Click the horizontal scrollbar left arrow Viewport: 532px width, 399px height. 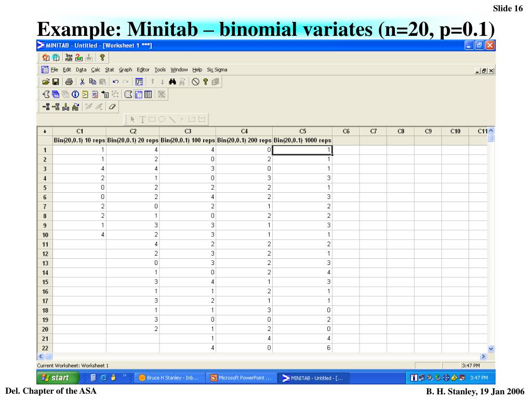pos(41,356)
